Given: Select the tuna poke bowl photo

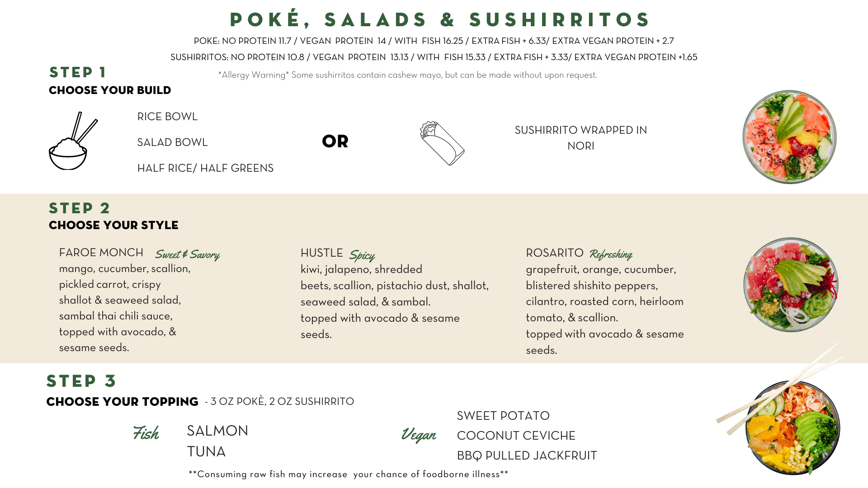Looking at the screenshot, I should point(791,285).
